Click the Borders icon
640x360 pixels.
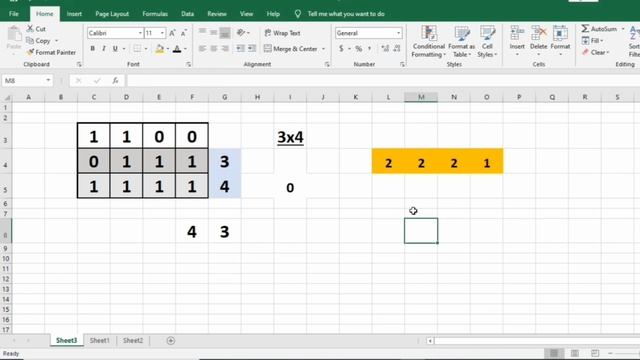click(137, 49)
